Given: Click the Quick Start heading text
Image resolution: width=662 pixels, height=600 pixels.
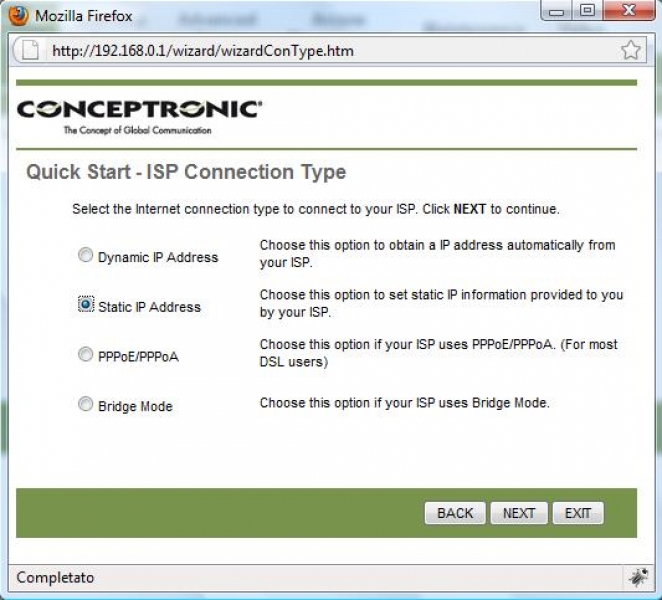Looking at the screenshot, I should pos(186,172).
